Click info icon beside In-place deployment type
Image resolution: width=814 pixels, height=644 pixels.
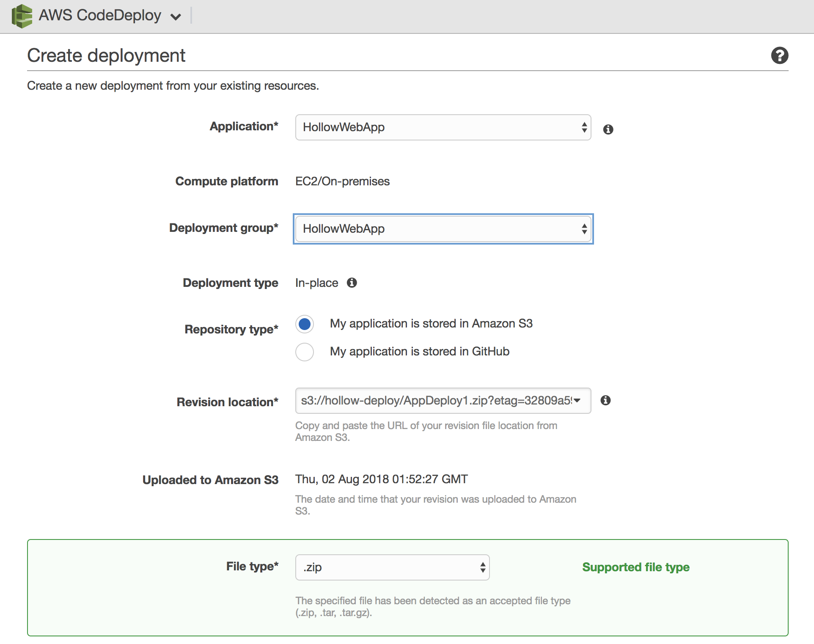click(352, 283)
